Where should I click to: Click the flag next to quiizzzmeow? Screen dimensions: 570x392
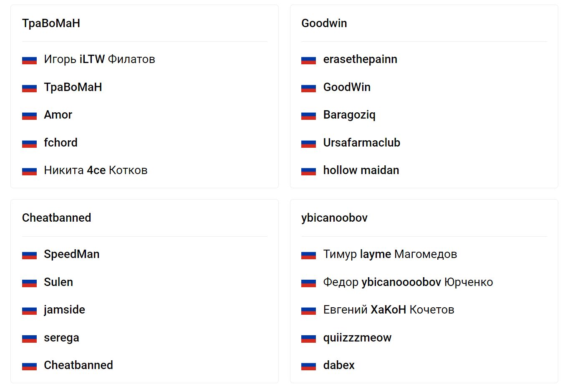[x=308, y=339]
